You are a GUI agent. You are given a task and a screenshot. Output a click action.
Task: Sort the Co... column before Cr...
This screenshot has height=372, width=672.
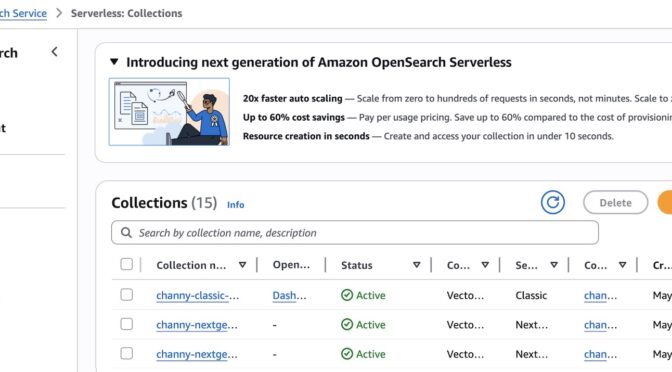click(623, 265)
